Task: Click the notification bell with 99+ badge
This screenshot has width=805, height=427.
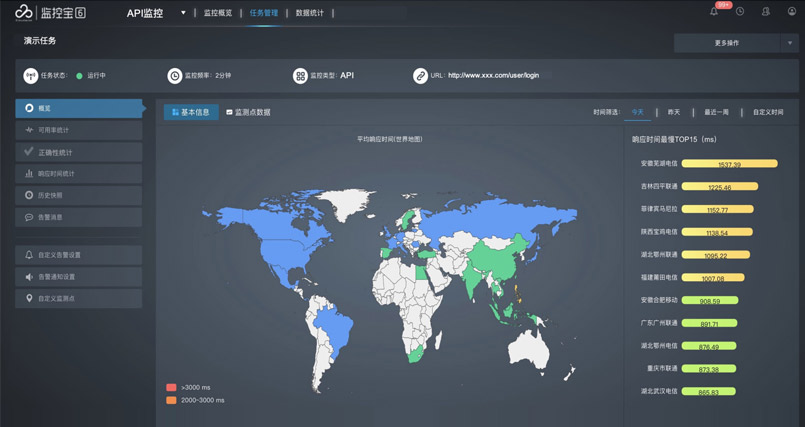Action: tap(714, 12)
